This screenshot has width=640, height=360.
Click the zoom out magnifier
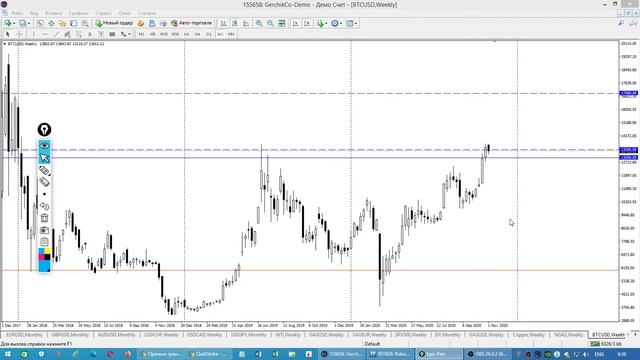pyautogui.click(x=270, y=23)
